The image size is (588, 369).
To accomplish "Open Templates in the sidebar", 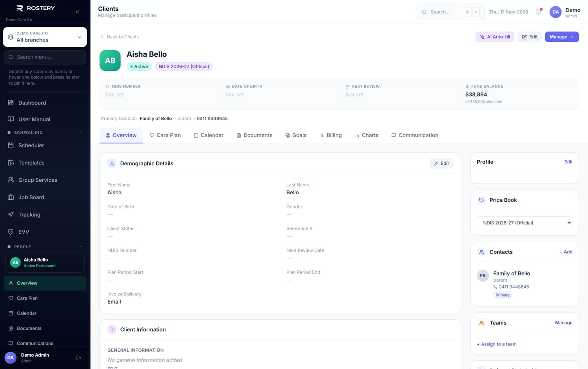I will (x=45, y=163).
